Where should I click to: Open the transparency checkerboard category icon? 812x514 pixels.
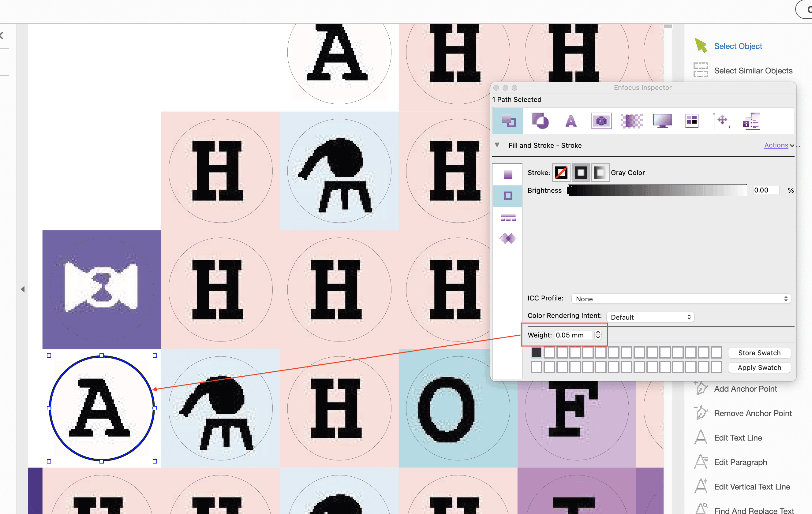coord(631,121)
